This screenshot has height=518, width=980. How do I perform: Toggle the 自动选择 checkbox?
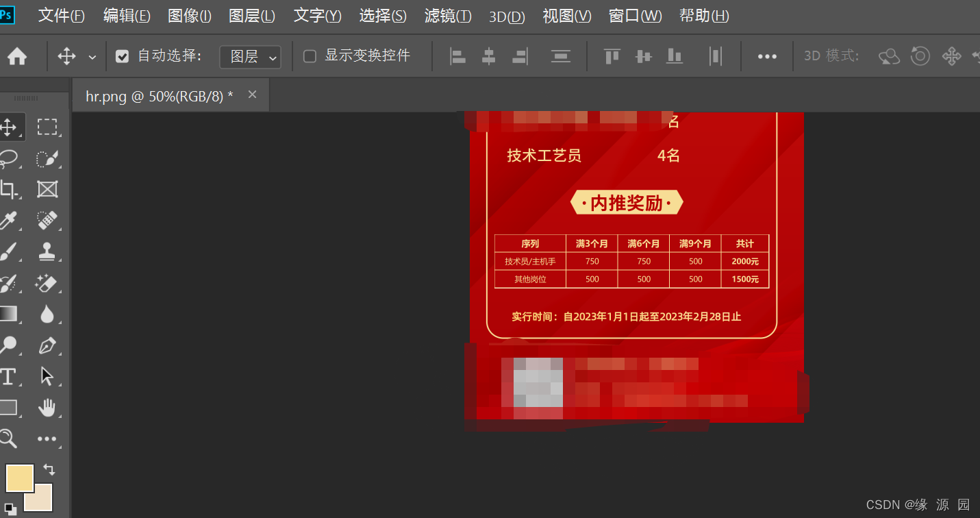coord(123,56)
